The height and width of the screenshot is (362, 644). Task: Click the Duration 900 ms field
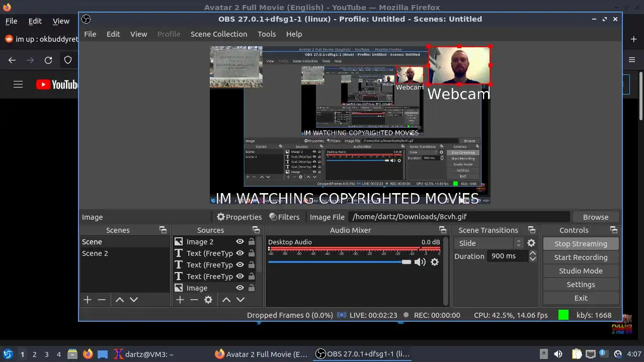point(507,256)
